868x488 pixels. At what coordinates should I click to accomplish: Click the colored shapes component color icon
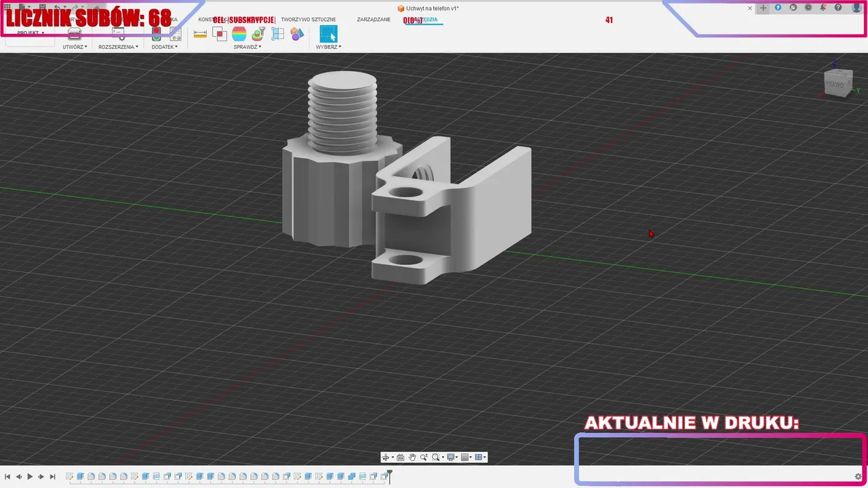[x=297, y=34]
